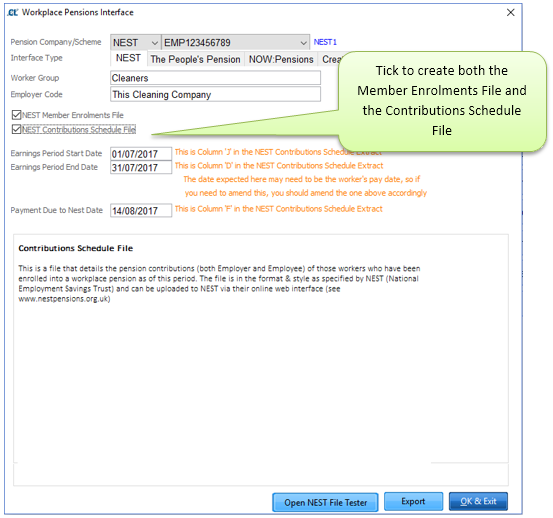The image size is (553, 518).
Task: Open the NEST pension company dropdown
Action: pos(135,43)
